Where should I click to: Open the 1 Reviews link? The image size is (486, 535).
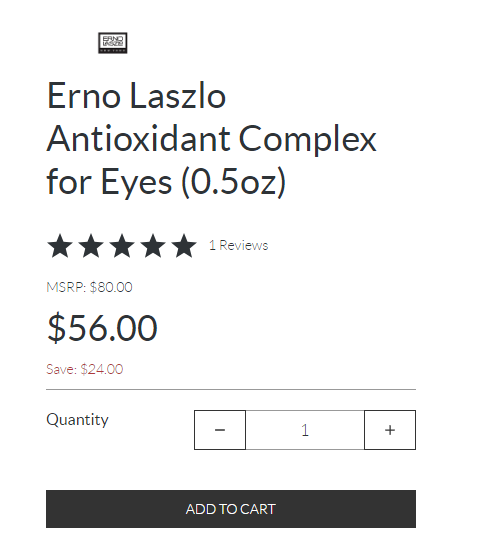(x=239, y=245)
